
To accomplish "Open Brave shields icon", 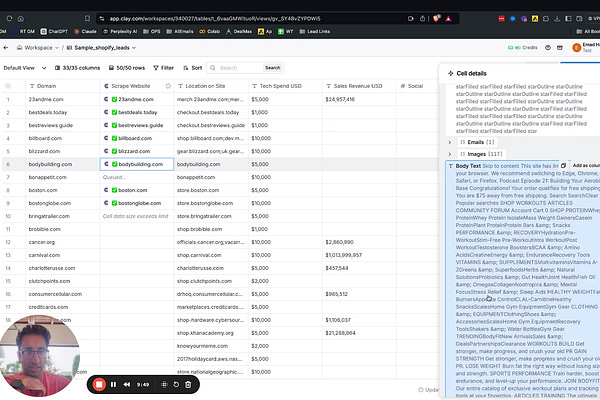I will pyautogui.click(x=436, y=18).
